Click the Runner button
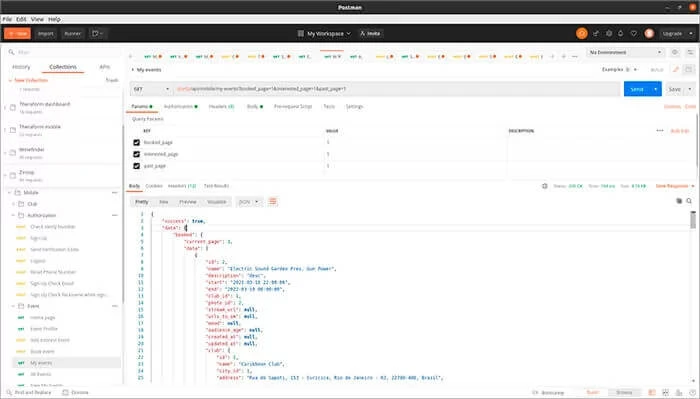This screenshot has width=700, height=399. (x=73, y=33)
